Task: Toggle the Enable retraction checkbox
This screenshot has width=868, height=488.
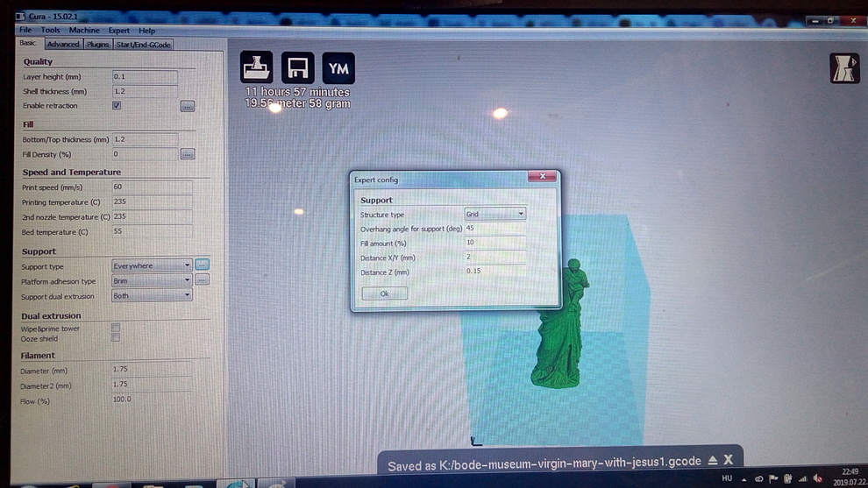Action: tap(117, 105)
